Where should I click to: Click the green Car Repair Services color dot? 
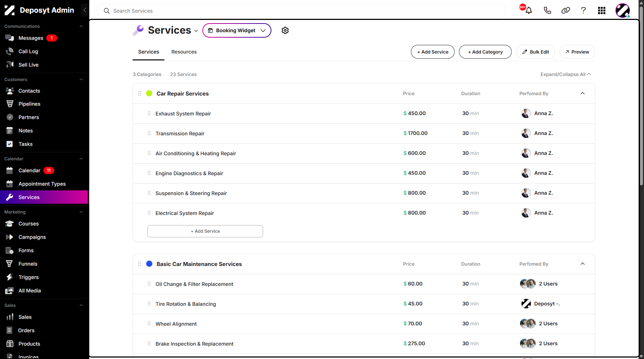click(x=149, y=93)
